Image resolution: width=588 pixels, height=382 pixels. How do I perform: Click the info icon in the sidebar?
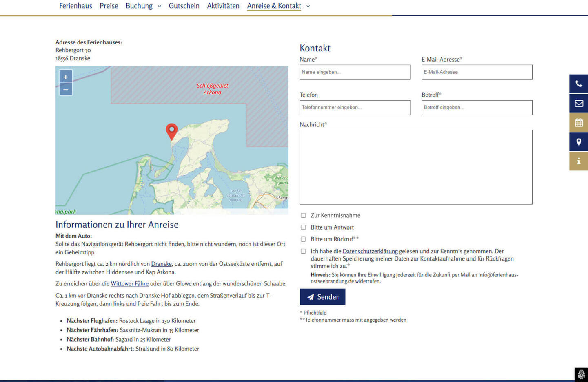(x=579, y=161)
